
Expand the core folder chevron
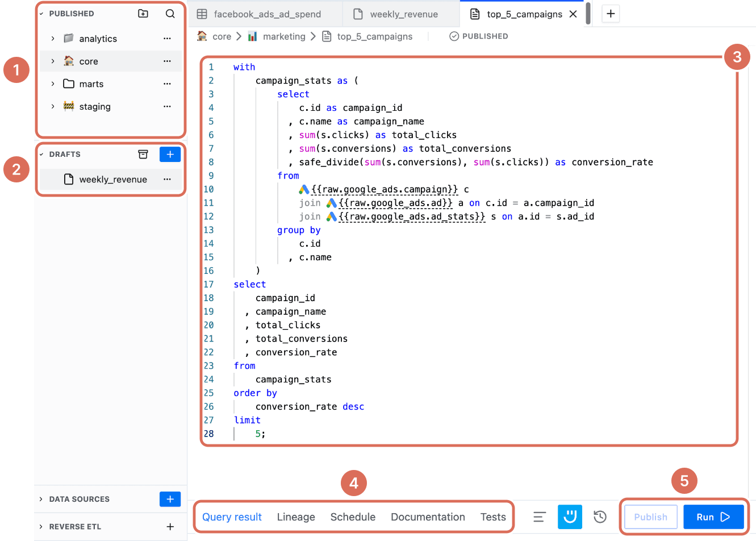click(53, 61)
